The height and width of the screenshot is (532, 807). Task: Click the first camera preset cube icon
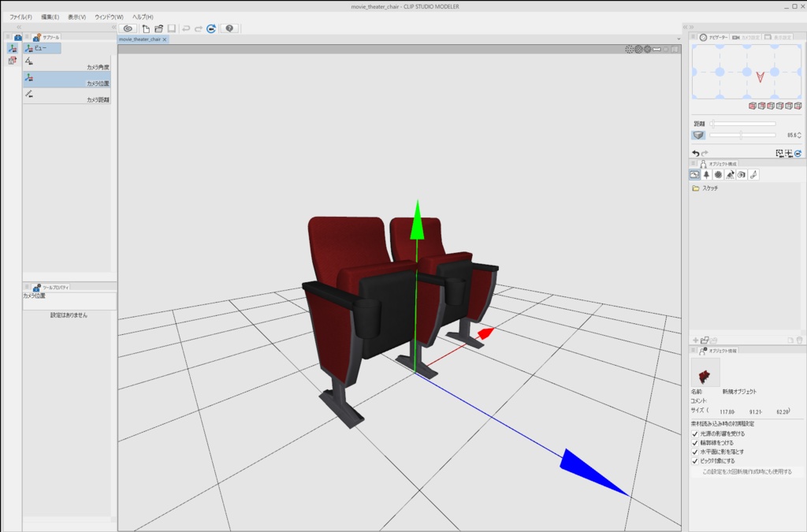(x=753, y=106)
